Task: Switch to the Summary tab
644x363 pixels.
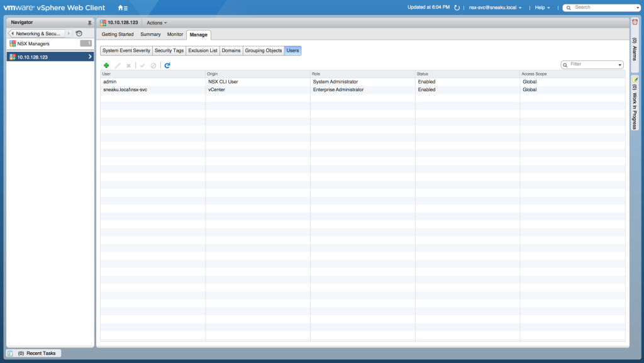Action: [150, 35]
